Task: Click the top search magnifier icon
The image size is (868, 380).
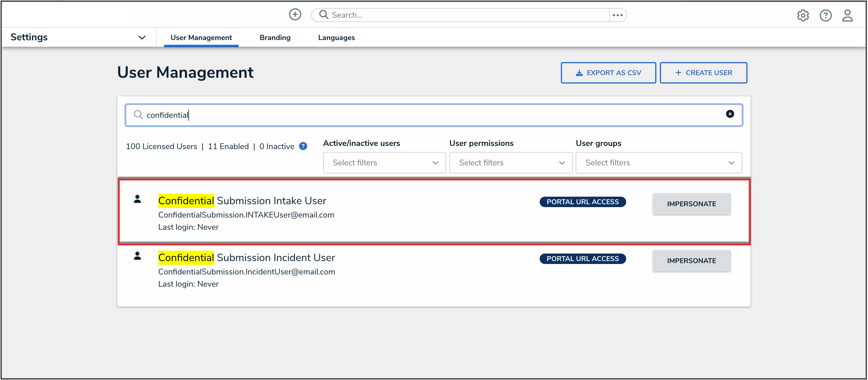Action: 323,15
